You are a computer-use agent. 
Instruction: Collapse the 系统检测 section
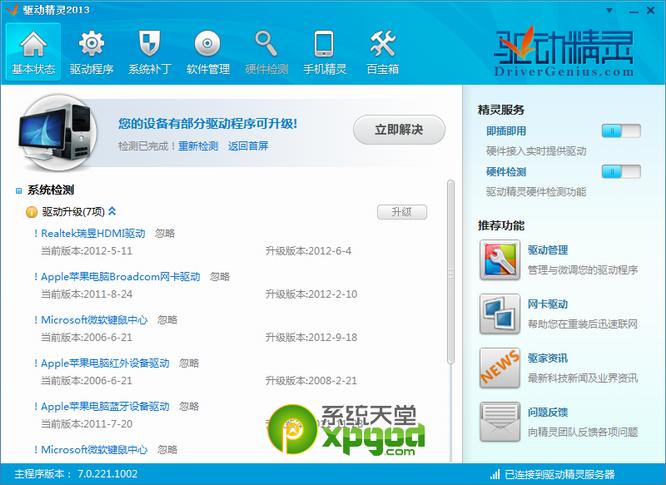point(19,190)
